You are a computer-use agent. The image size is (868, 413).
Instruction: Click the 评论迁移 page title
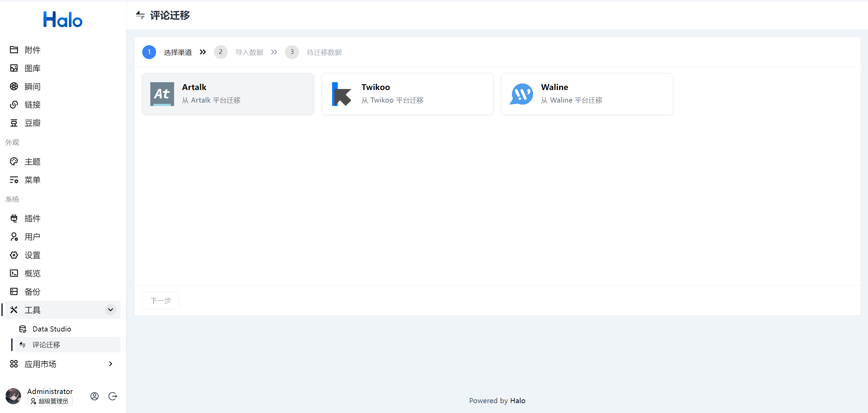coord(170,15)
